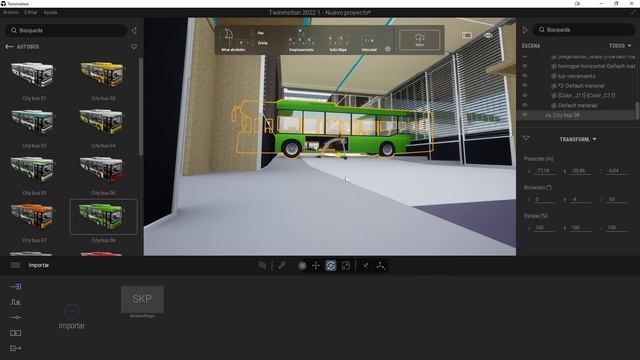Activate the Translate (move) gizmo tool
Viewport: 640px width, 360px height.
(316, 266)
